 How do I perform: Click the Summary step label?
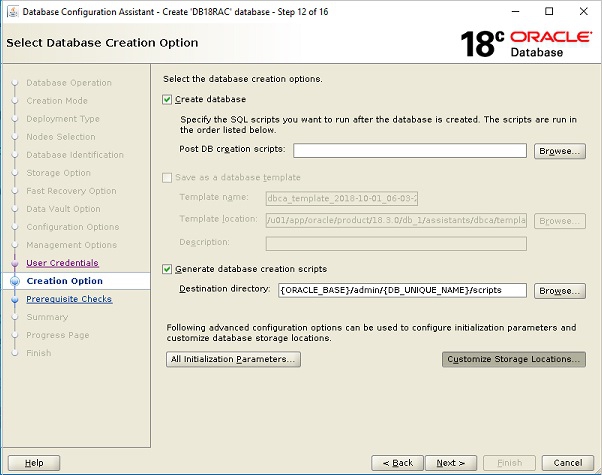47,318
